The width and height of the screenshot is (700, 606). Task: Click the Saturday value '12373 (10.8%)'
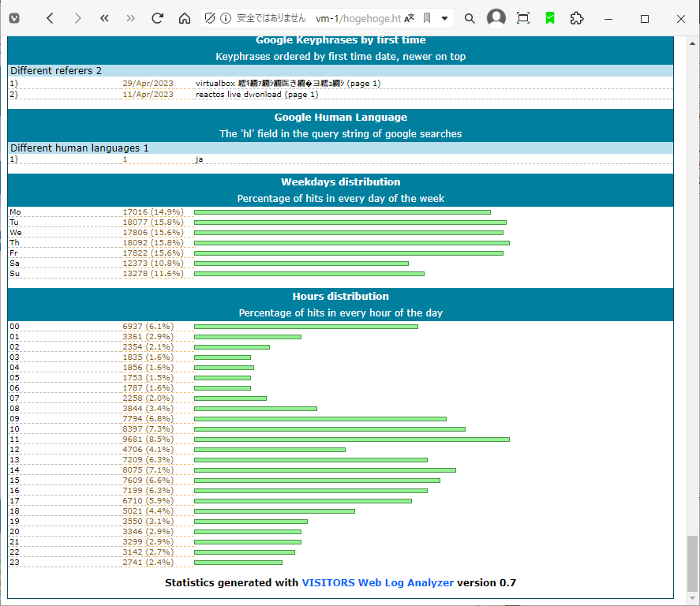pyautogui.click(x=153, y=264)
